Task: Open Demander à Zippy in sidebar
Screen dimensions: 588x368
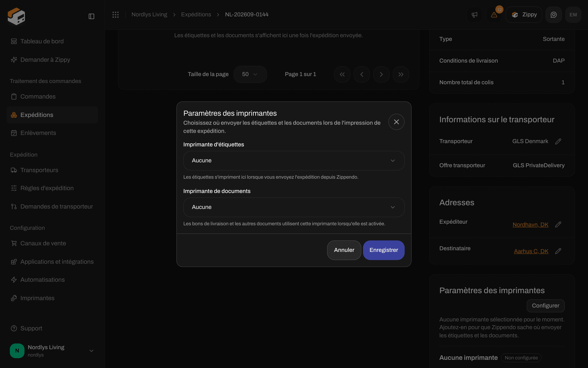Action: (52, 60)
